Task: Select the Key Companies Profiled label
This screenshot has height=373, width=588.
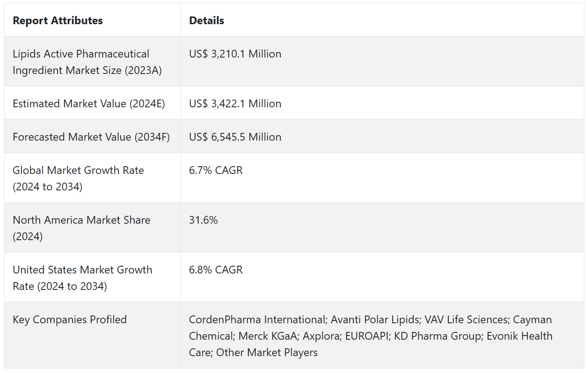Action: click(69, 320)
